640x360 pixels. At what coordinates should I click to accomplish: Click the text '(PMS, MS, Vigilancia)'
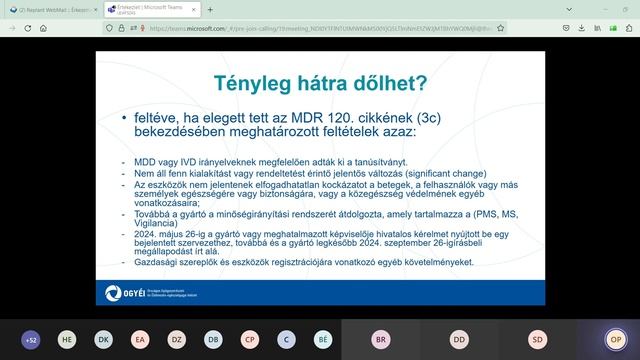(x=326, y=219)
